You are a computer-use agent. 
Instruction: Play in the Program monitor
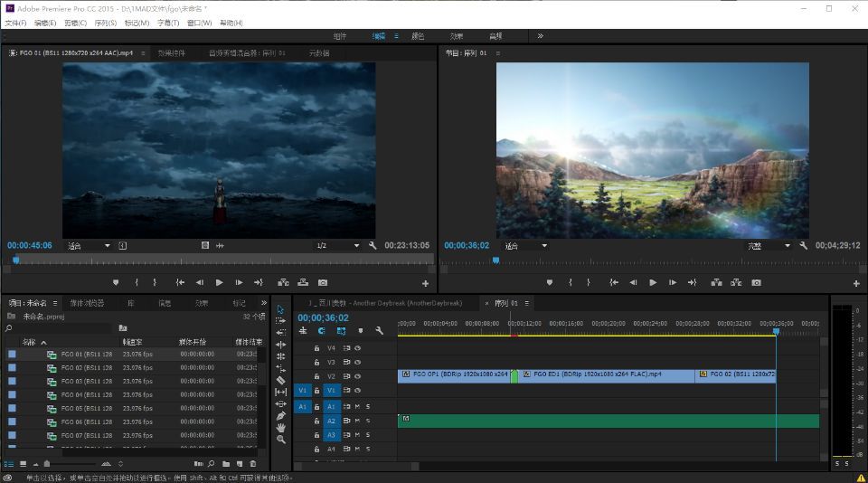653,282
